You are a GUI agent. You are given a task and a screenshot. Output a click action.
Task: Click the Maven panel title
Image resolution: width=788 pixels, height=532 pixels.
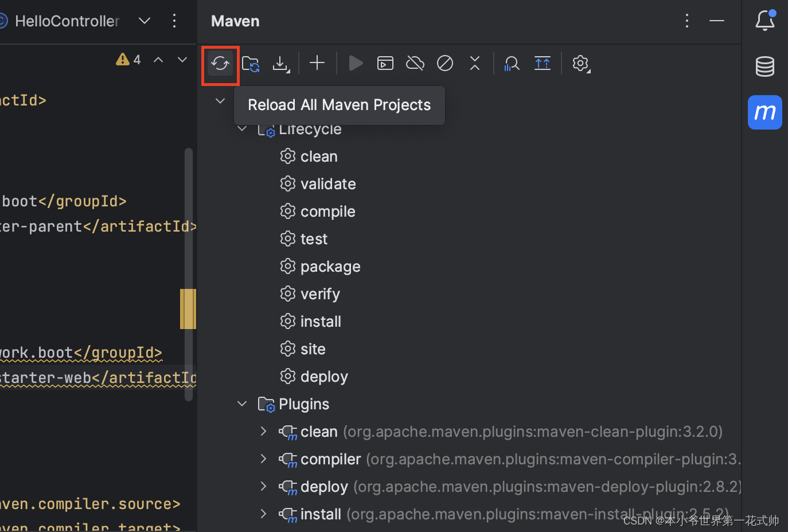click(235, 21)
